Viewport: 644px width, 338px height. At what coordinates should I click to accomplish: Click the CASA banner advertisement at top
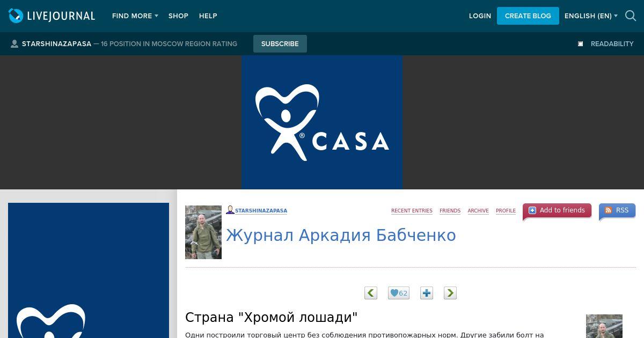click(x=322, y=122)
